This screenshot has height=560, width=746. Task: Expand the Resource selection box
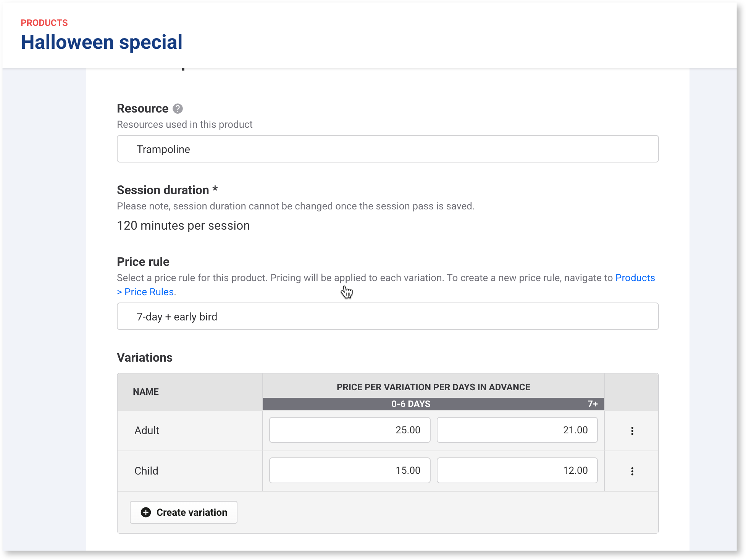point(387,149)
